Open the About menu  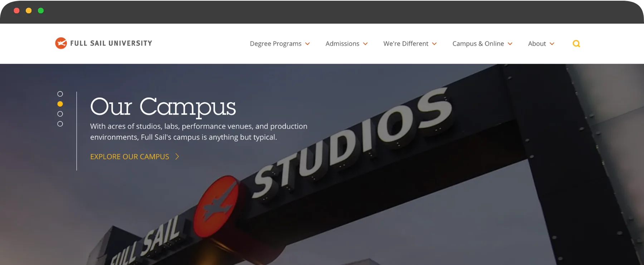pos(537,44)
